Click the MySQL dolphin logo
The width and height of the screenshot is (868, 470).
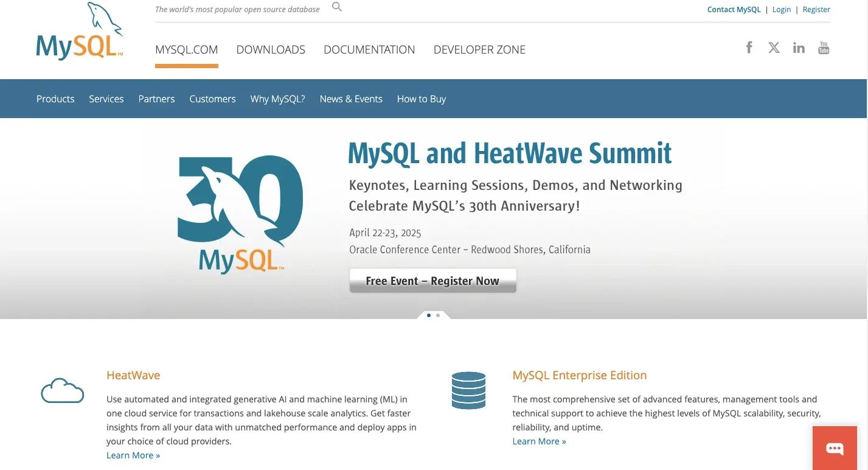pyautogui.click(x=80, y=32)
